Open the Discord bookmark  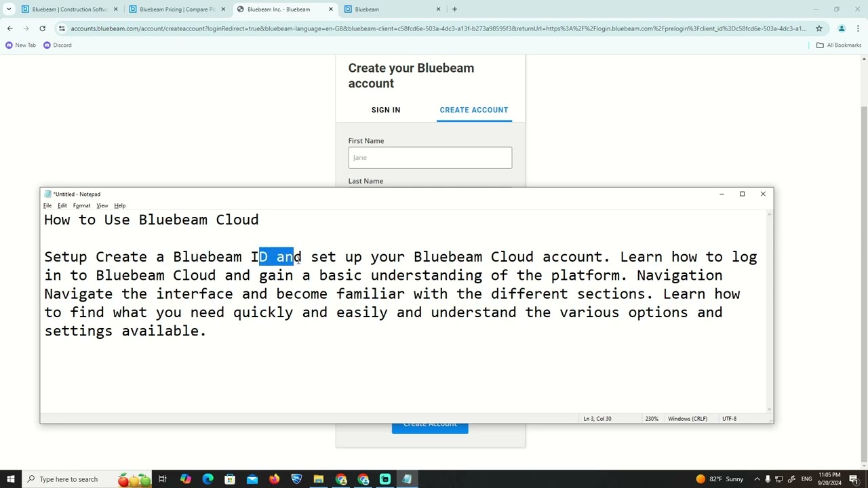point(58,45)
